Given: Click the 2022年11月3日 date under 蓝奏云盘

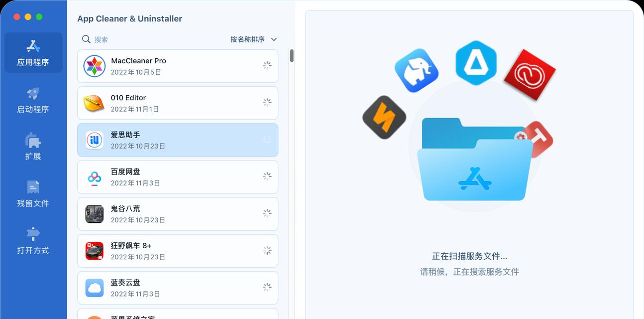Looking at the screenshot, I should [135, 294].
